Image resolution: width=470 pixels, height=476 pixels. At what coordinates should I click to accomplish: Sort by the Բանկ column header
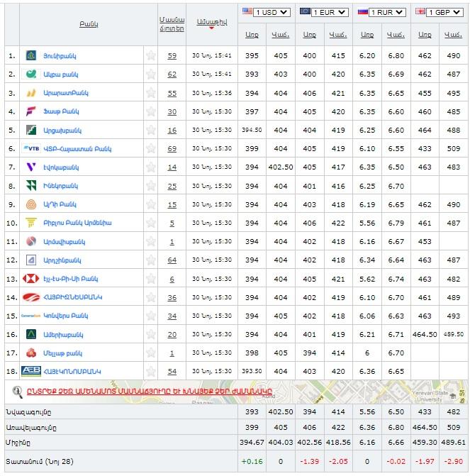point(89,24)
